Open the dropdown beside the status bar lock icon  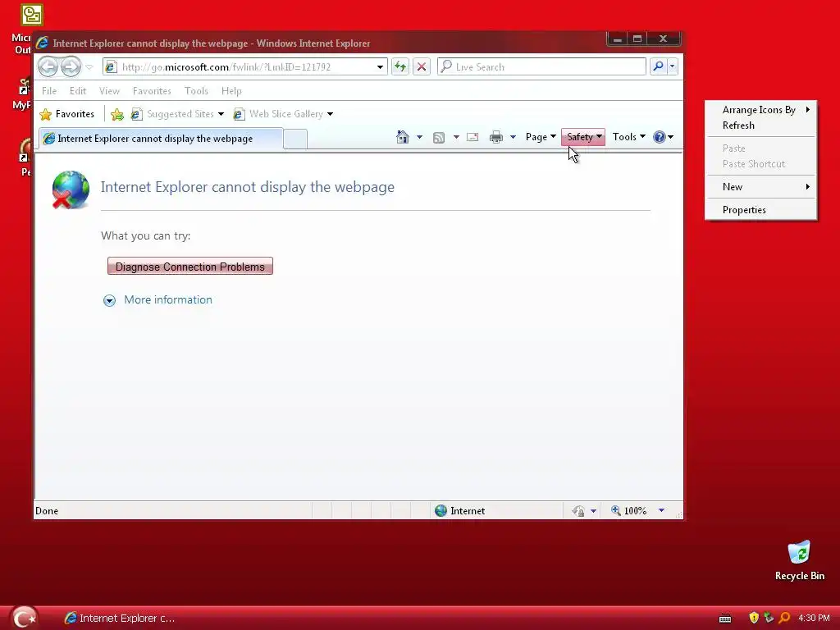tap(593, 511)
